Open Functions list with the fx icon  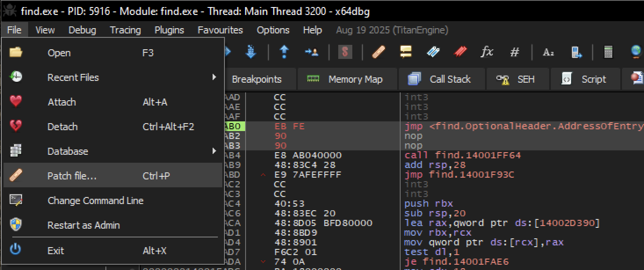[x=487, y=52]
